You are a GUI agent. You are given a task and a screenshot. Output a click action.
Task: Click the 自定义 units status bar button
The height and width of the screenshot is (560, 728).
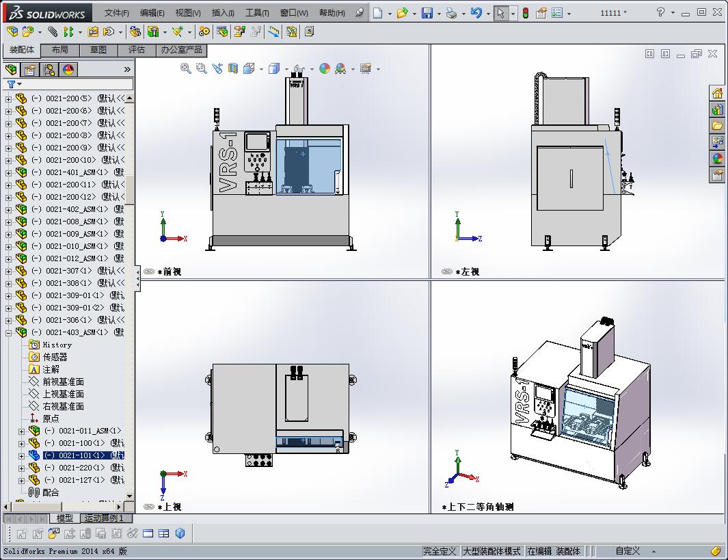628,551
